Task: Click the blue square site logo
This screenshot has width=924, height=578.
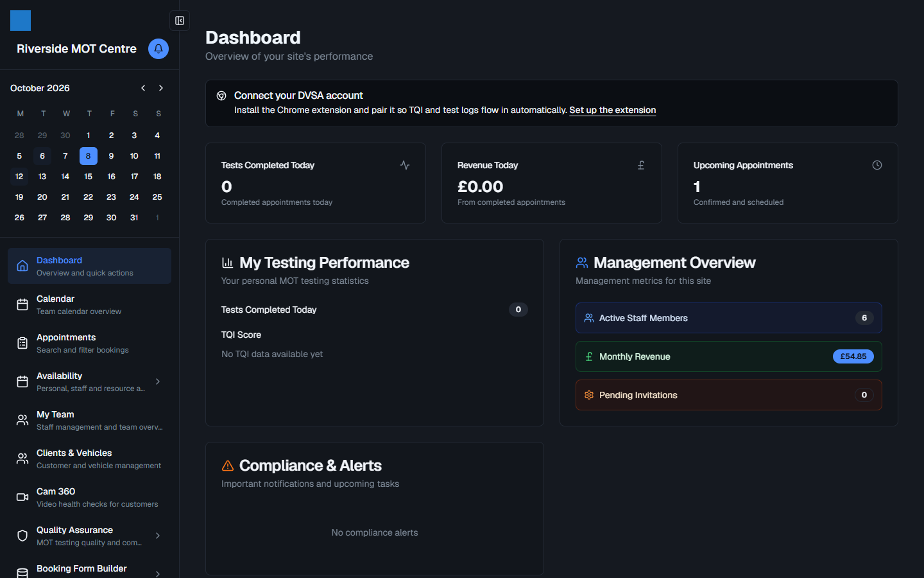Action: click(x=21, y=21)
